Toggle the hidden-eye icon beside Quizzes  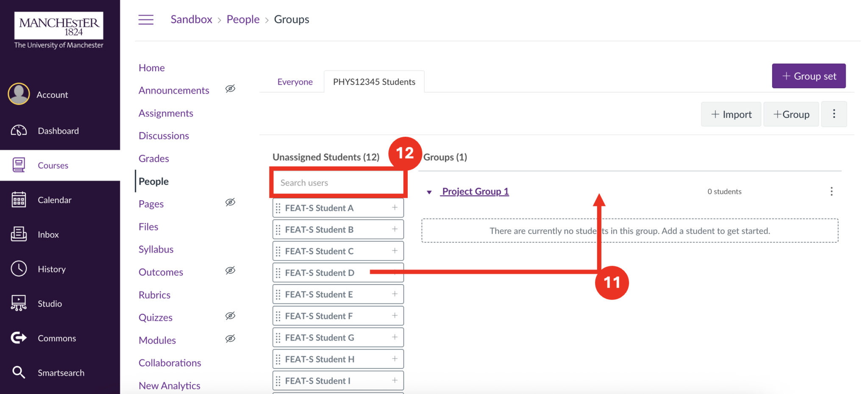pyautogui.click(x=230, y=316)
